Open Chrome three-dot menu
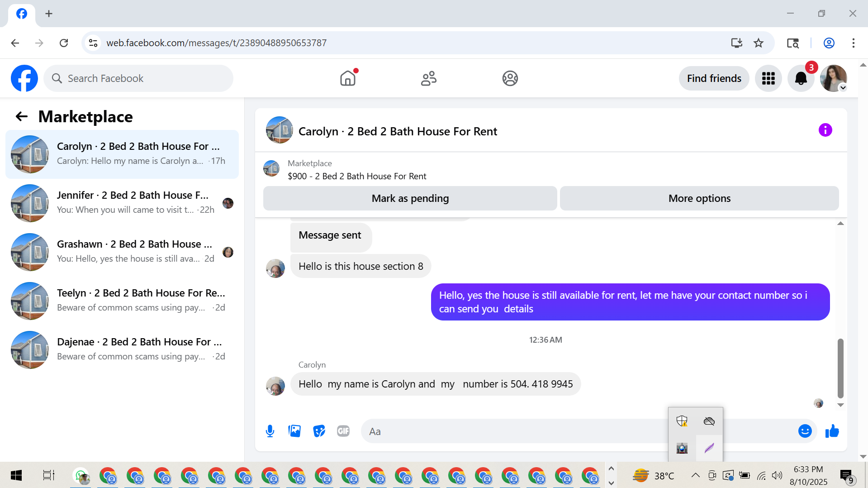The image size is (868, 488). point(853,43)
